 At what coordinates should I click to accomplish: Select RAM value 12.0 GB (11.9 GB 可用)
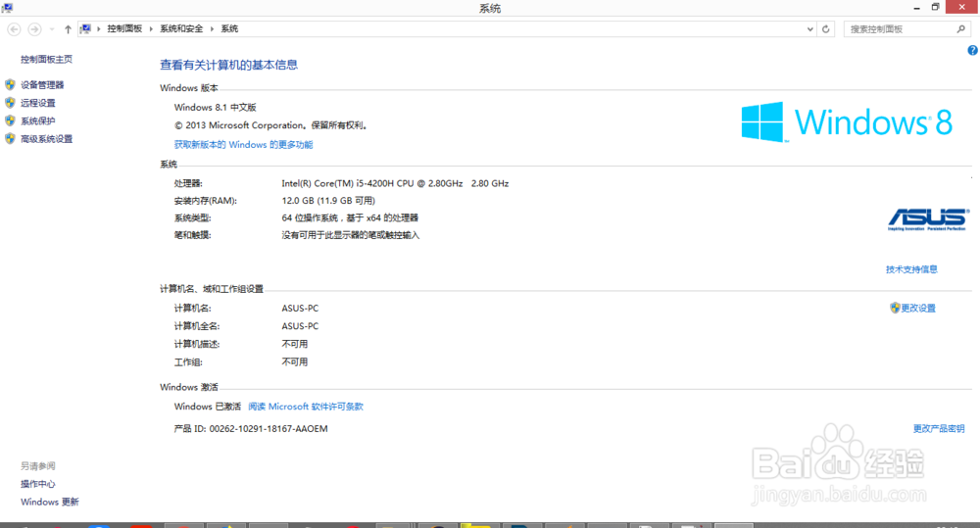(328, 201)
